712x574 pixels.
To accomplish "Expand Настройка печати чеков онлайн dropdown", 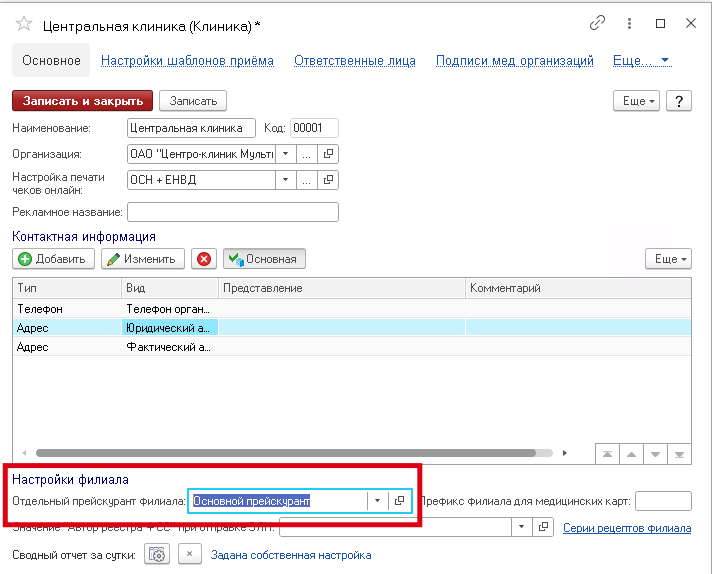I will (x=285, y=180).
